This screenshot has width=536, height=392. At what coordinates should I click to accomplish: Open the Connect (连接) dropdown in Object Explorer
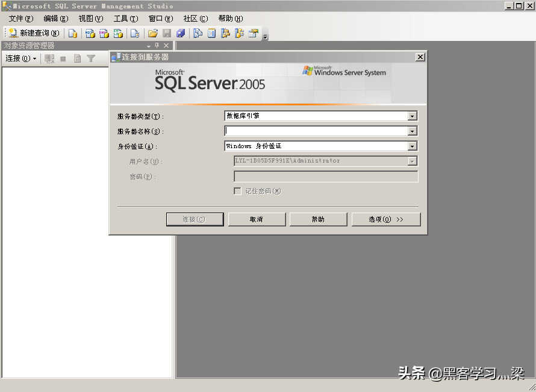[21, 58]
